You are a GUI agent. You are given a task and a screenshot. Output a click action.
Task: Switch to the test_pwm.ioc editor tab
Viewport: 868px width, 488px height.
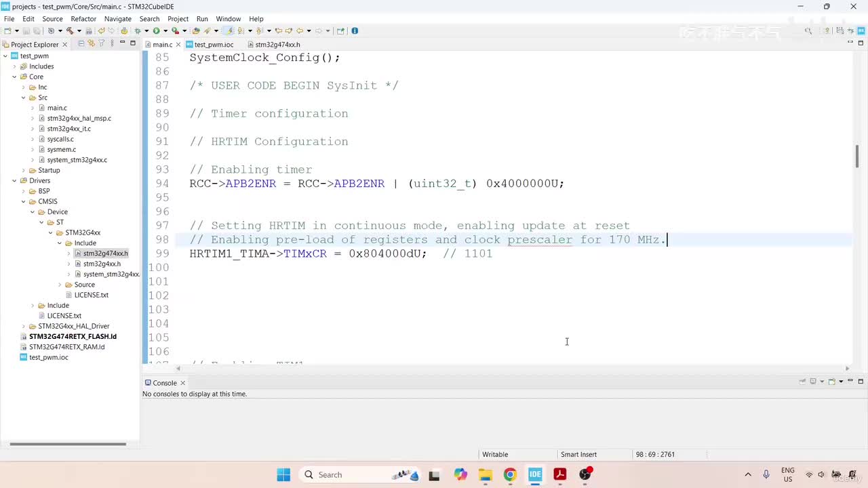click(x=214, y=45)
